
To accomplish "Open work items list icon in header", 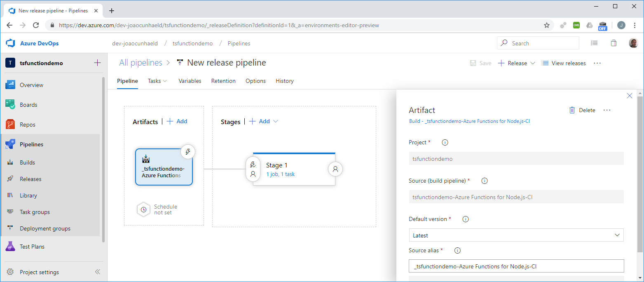I will tap(594, 43).
